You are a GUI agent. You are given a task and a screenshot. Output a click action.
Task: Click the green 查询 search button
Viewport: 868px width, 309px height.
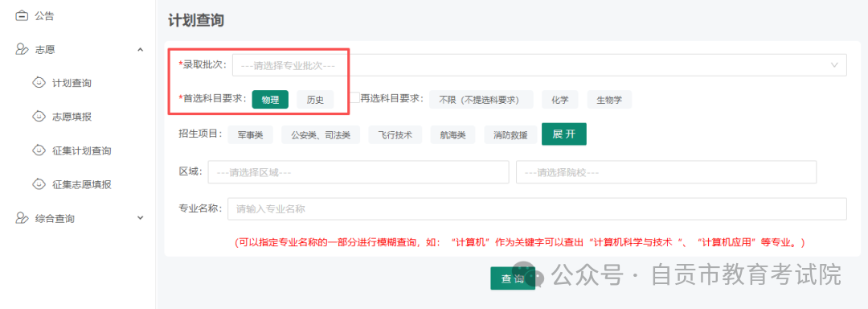(x=513, y=278)
